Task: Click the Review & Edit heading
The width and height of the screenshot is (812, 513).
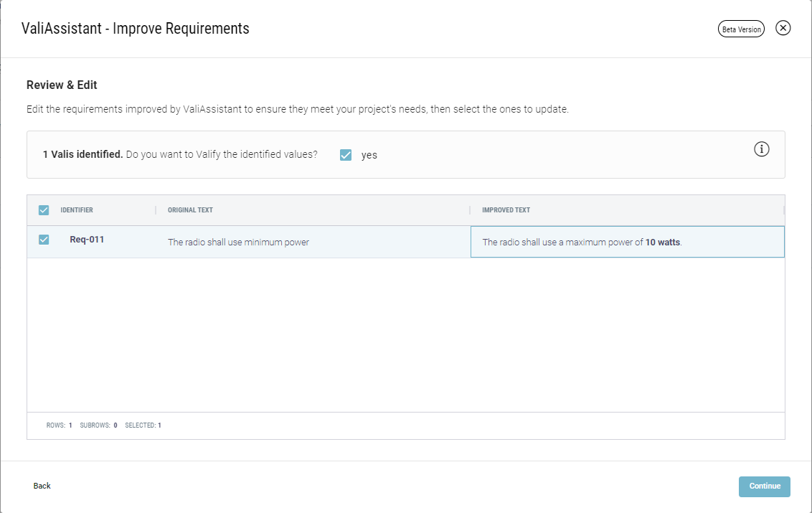Action: (62, 85)
